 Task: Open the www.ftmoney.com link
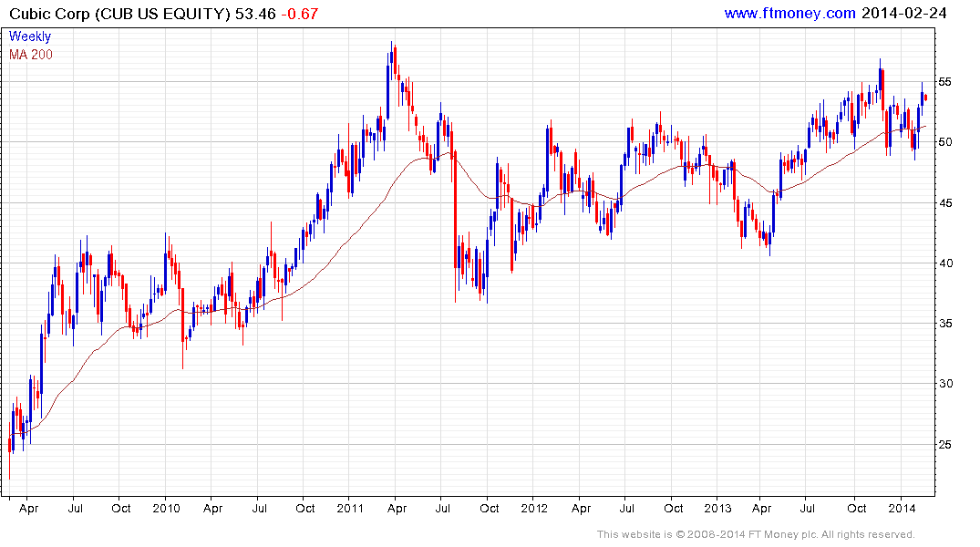coord(789,13)
